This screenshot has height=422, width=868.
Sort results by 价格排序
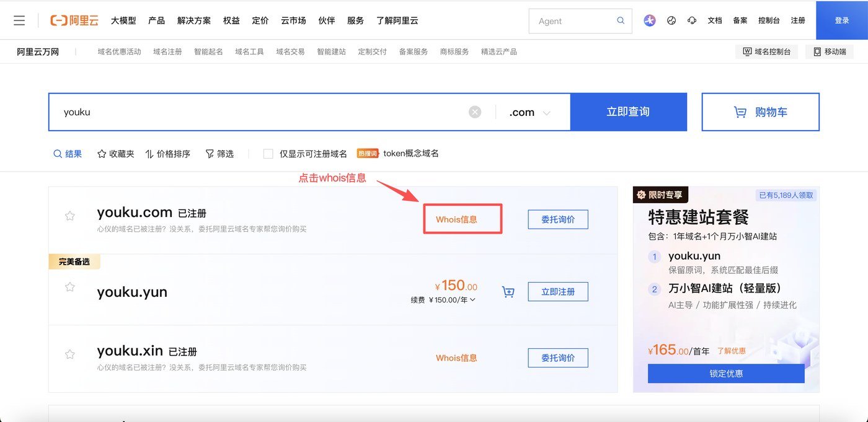[168, 154]
